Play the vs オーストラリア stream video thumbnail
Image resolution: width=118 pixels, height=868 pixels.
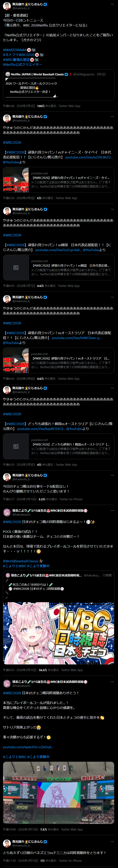[x=16, y=360]
